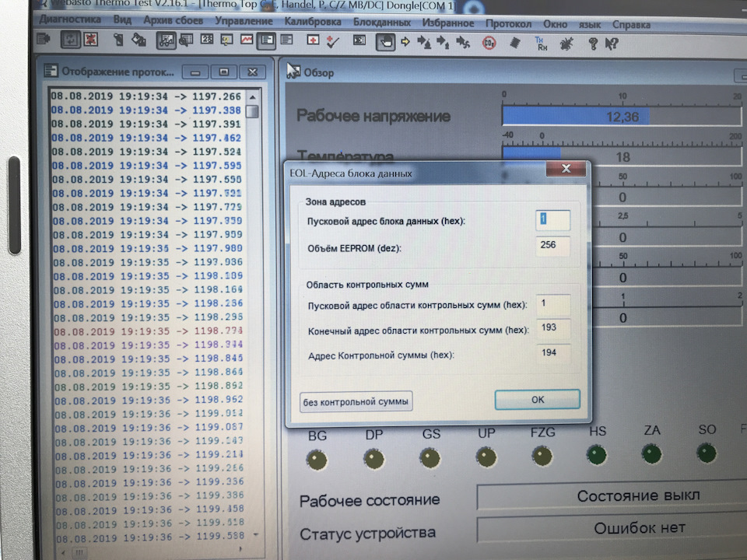Open the Вид menu

(122, 19)
